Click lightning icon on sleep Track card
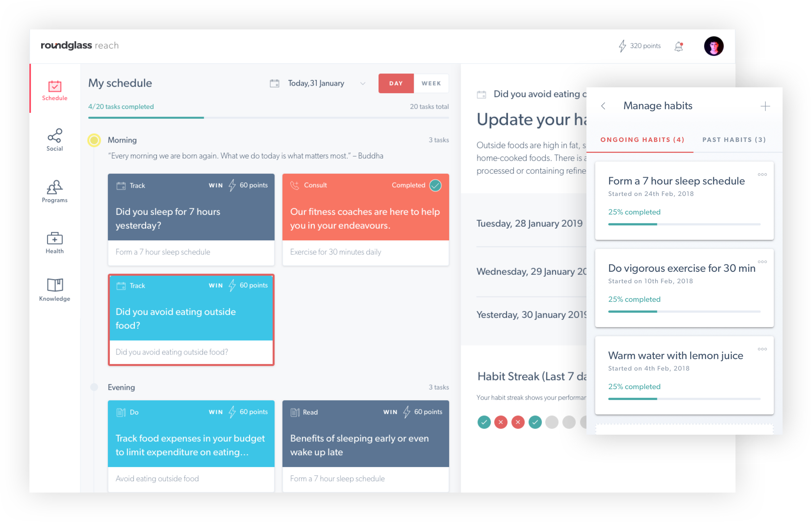The height and width of the screenshot is (522, 812). tap(232, 185)
